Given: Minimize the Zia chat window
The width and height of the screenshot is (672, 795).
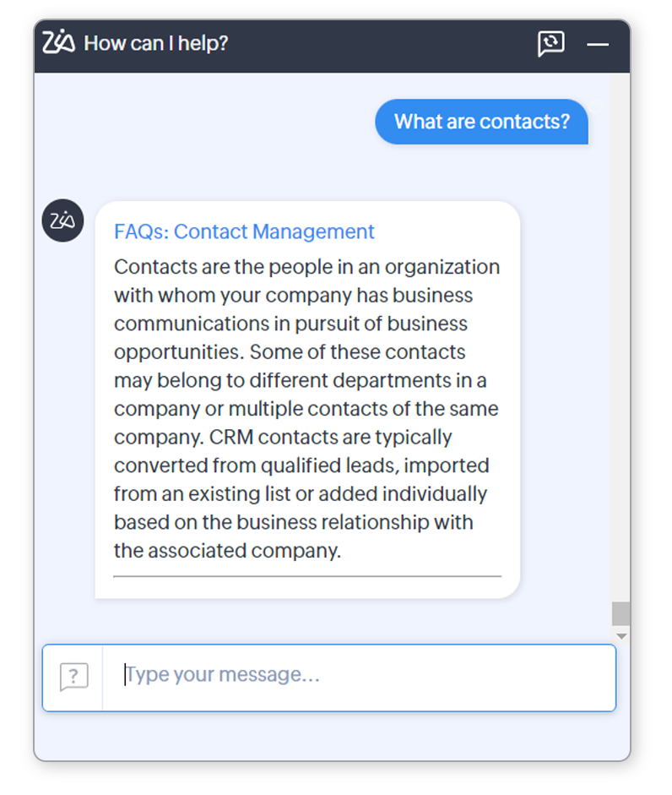Looking at the screenshot, I should [x=598, y=44].
